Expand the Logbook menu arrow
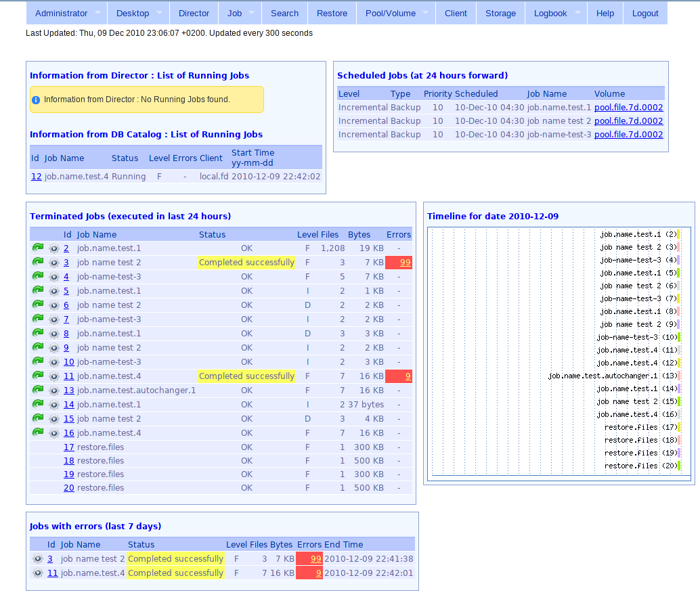700x601 pixels. [577, 13]
